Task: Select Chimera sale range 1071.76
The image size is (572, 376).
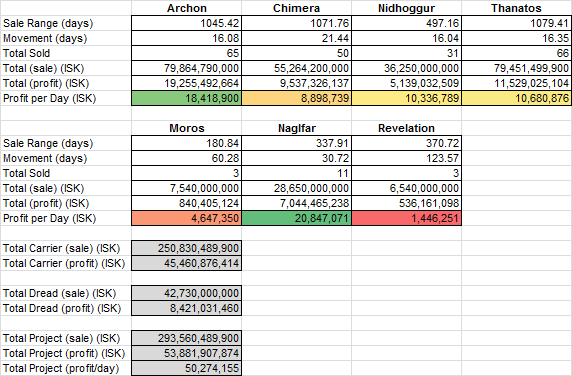Action: 296,23
